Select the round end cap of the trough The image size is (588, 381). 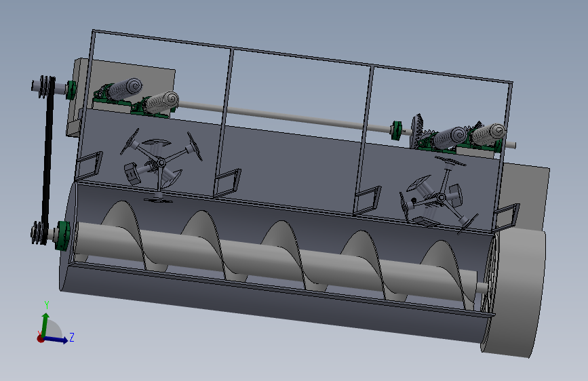(515, 292)
